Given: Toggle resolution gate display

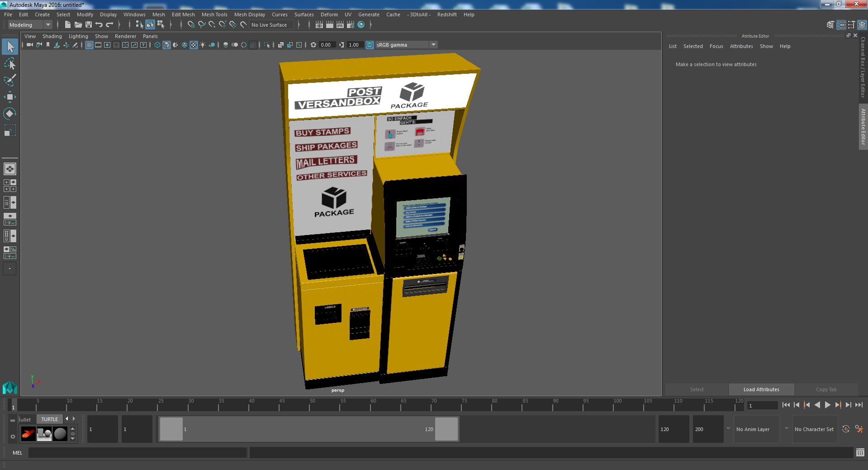Looking at the screenshot, I should [107, 45].
